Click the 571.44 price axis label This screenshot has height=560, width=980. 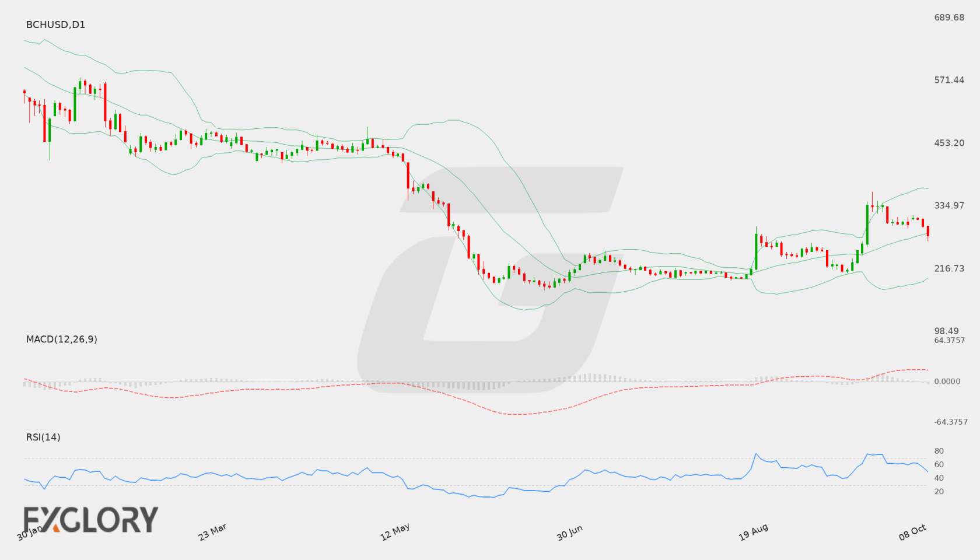(x=949, y=80)
